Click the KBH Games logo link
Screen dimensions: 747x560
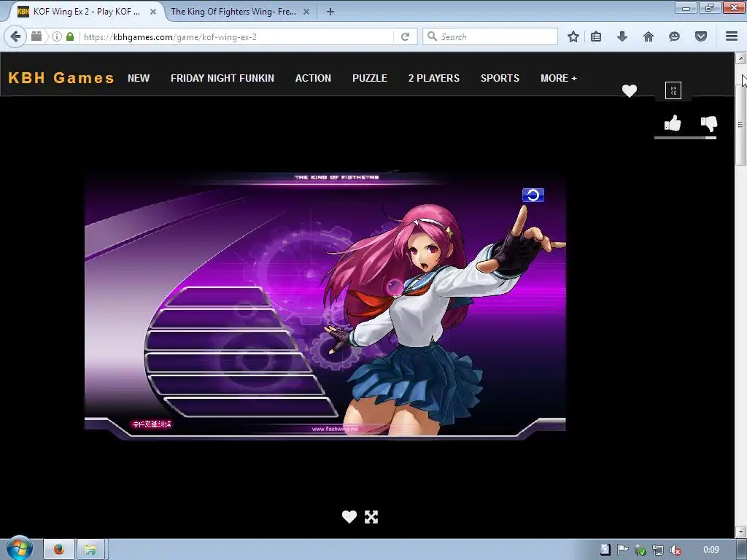click(61, 77)
